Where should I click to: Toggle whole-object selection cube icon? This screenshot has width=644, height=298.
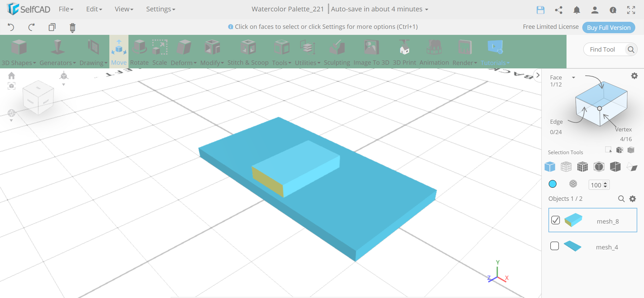click(550, 167)
